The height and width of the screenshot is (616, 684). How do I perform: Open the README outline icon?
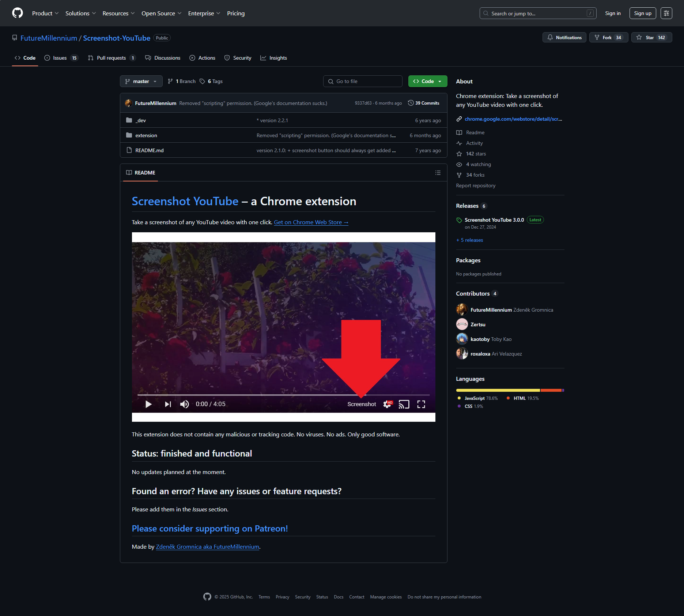tap(438, 173)
